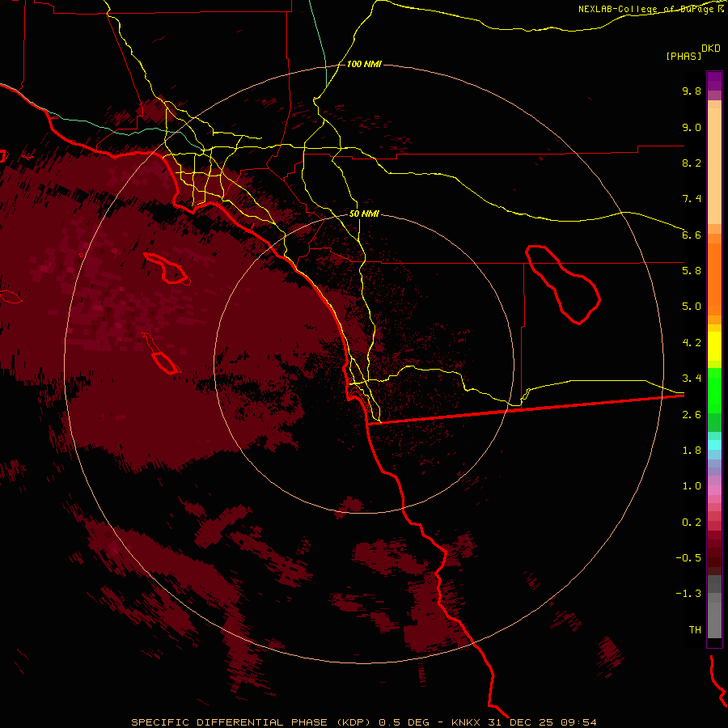Click the 5.8 value on the color scale

pyautogui.click(x=692, y=271)
